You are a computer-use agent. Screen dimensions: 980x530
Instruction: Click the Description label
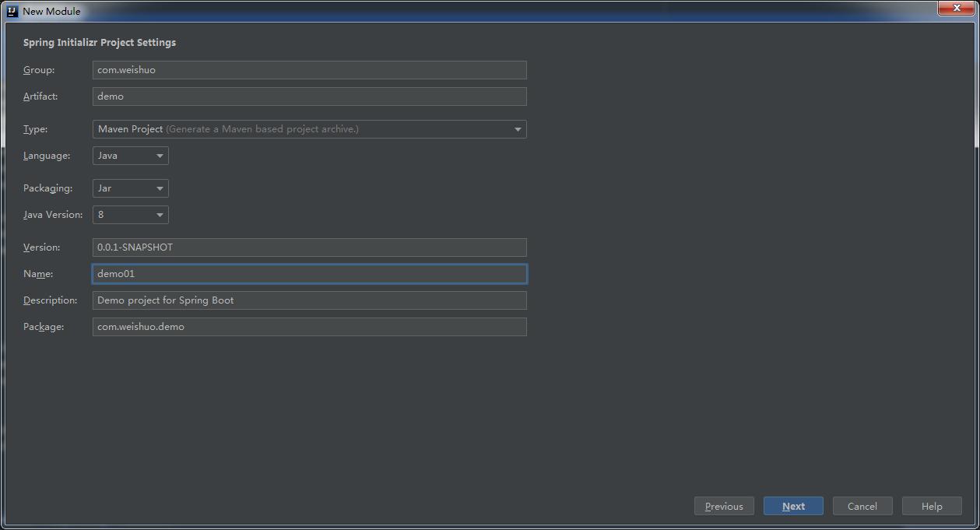click(51, 300)
